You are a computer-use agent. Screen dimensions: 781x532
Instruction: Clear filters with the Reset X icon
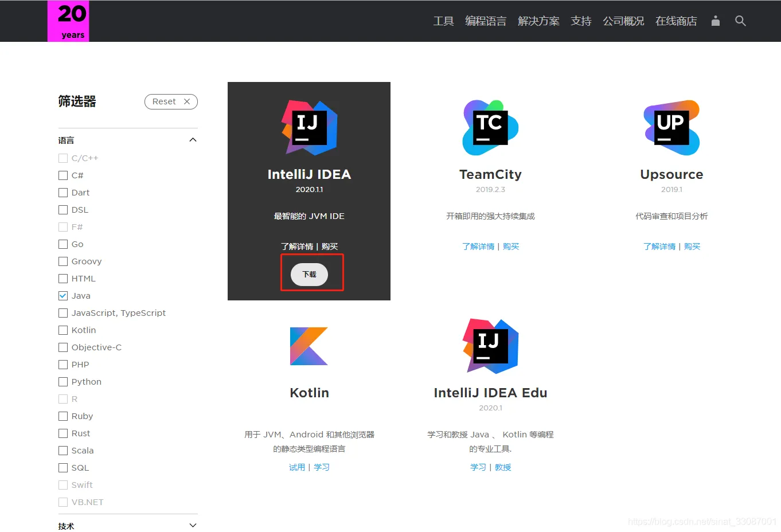(x=187, y=101)
